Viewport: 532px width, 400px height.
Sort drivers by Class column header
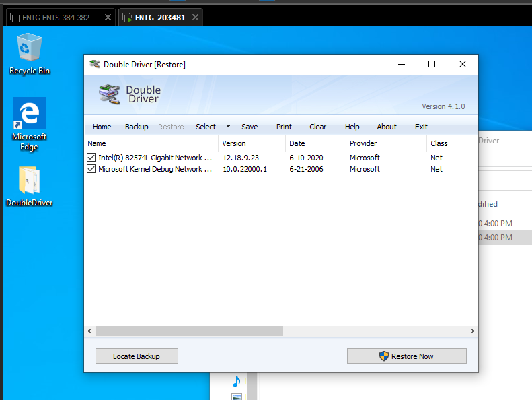click(452, 143)
